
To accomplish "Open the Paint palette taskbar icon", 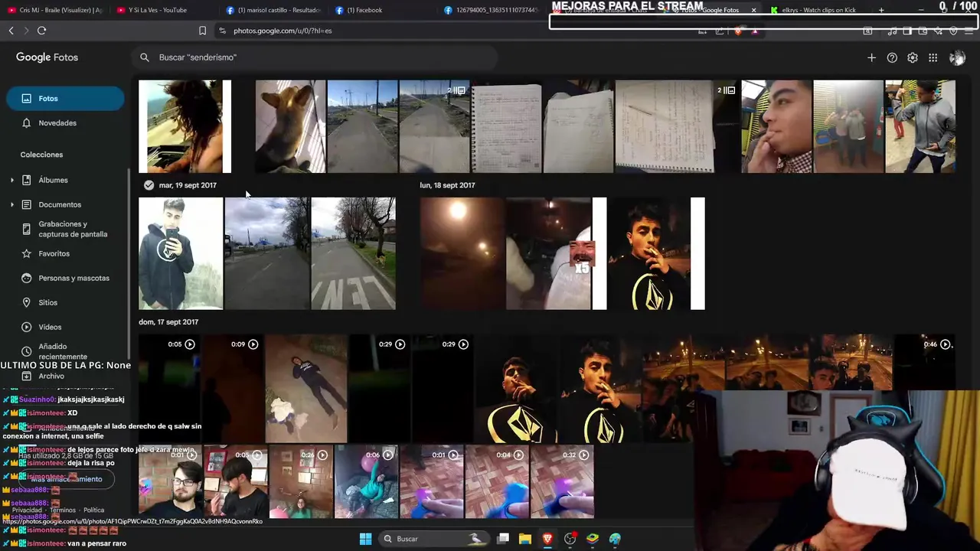I will (615, 539).
